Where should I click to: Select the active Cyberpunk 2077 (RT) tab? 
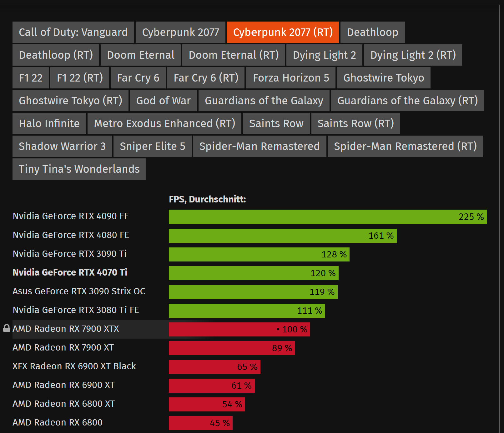coord(283,32)
